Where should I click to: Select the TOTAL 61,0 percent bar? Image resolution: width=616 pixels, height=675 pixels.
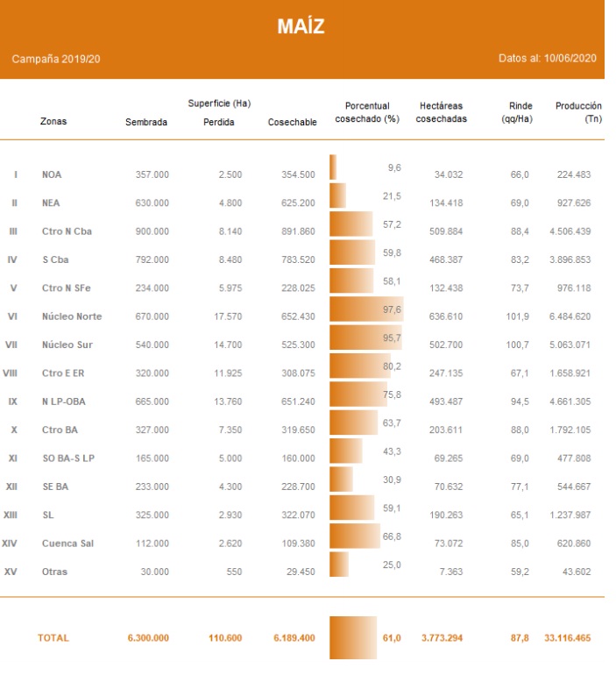click(353, 638)
